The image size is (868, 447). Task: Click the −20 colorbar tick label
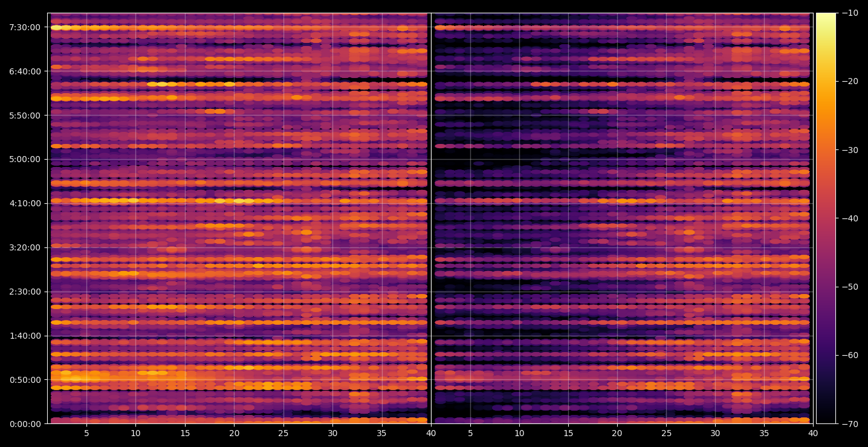tap(849, 82)
